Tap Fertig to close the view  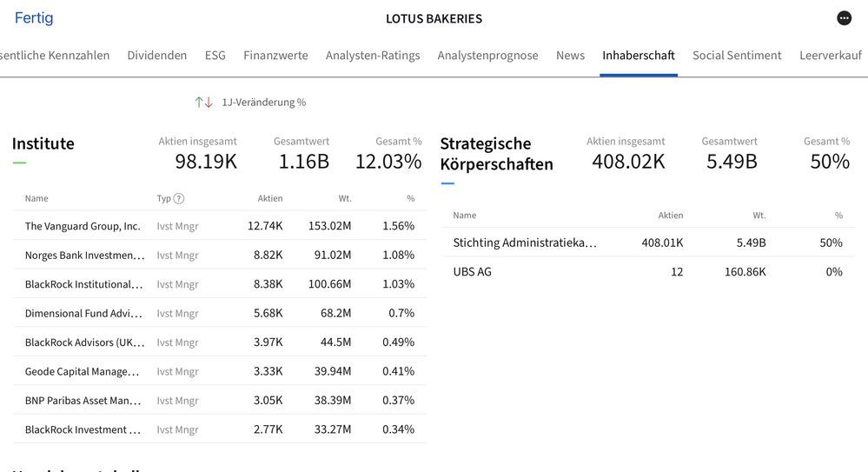tap(34, 18)
